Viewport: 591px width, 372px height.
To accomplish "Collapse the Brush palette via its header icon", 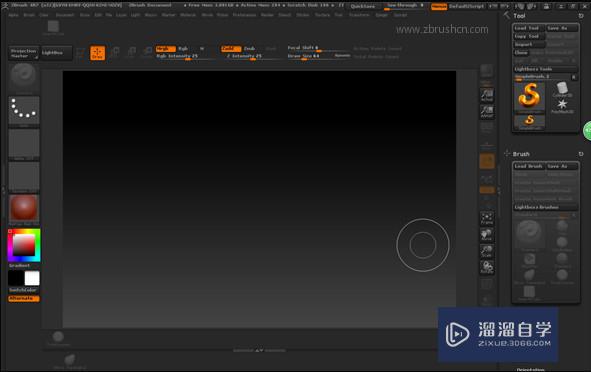I will 507,153.
